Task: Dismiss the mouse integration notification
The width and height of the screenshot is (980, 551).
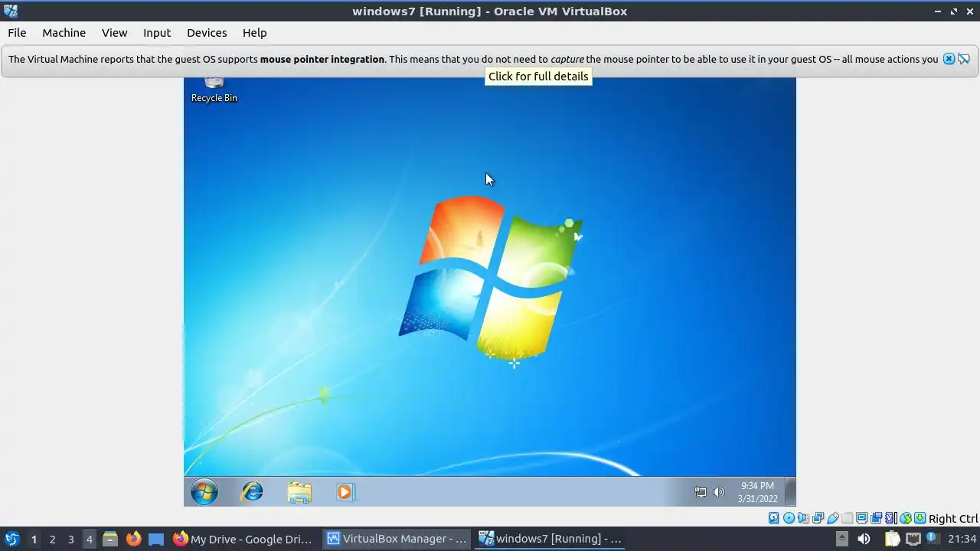Action: (949, 59)
